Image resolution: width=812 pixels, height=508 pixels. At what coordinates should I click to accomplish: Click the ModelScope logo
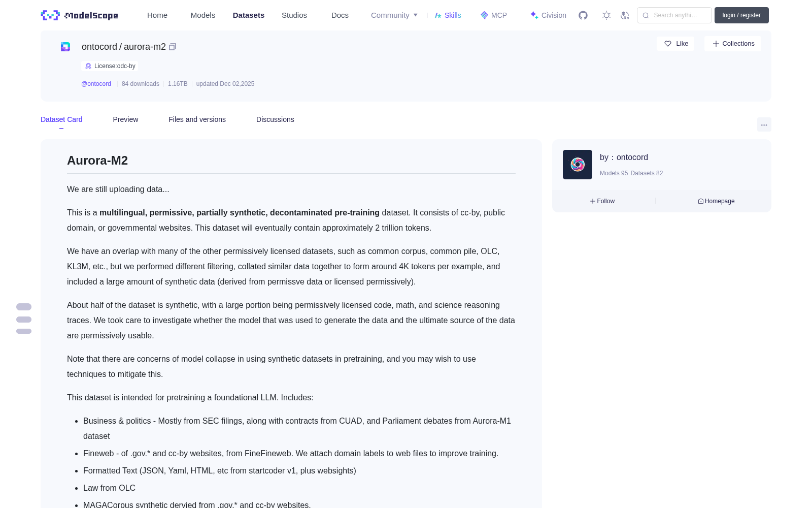click(x=79, y=15)
